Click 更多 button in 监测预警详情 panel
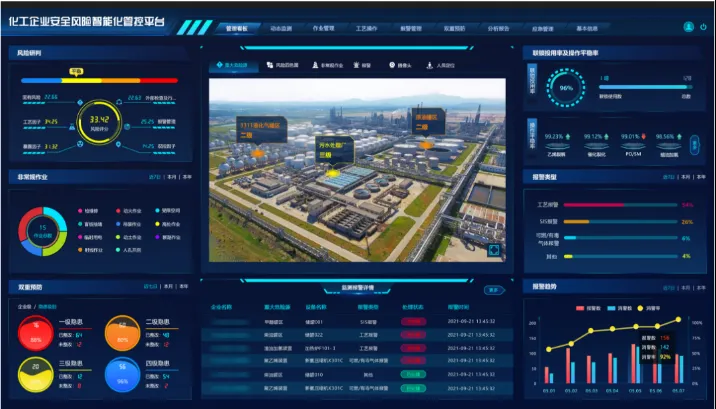This screenshot has width=716, height=409. pos(493,291)
